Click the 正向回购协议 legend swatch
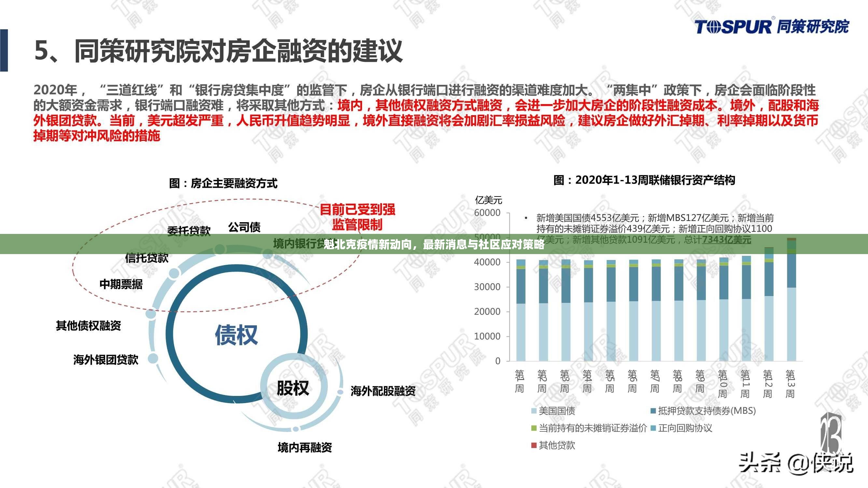 tap(653, 428)
